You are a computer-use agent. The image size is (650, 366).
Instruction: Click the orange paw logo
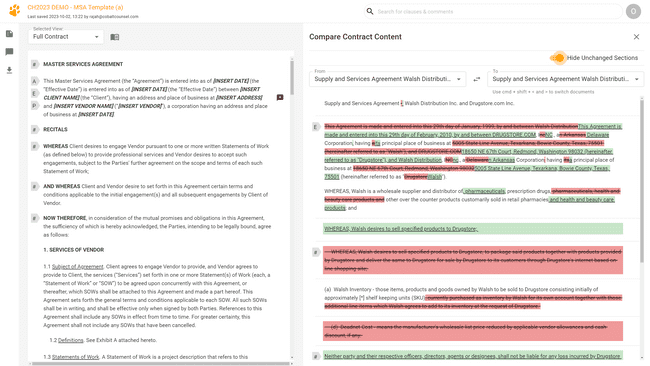pos(15,10)
